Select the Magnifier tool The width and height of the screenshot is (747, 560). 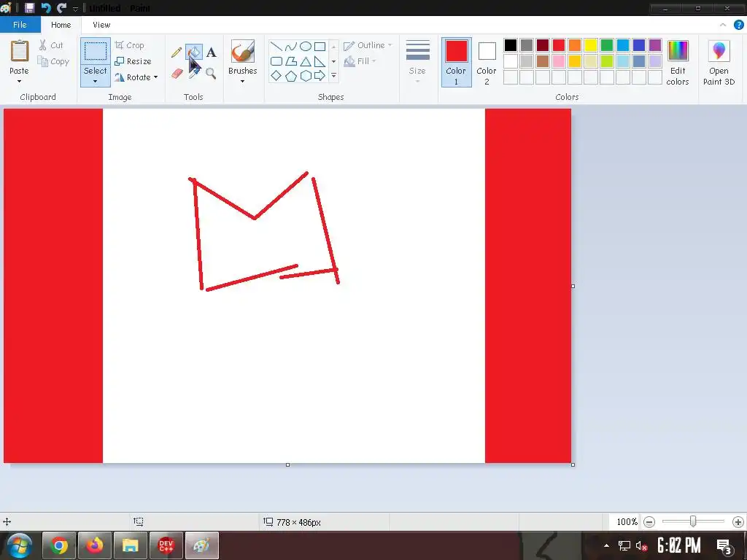(211, 74)
